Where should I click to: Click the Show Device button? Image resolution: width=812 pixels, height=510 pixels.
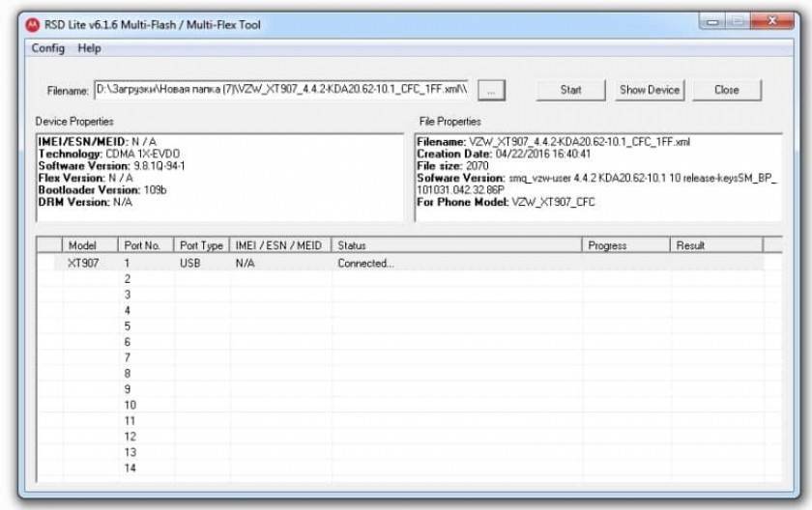[x=650, y=90]
